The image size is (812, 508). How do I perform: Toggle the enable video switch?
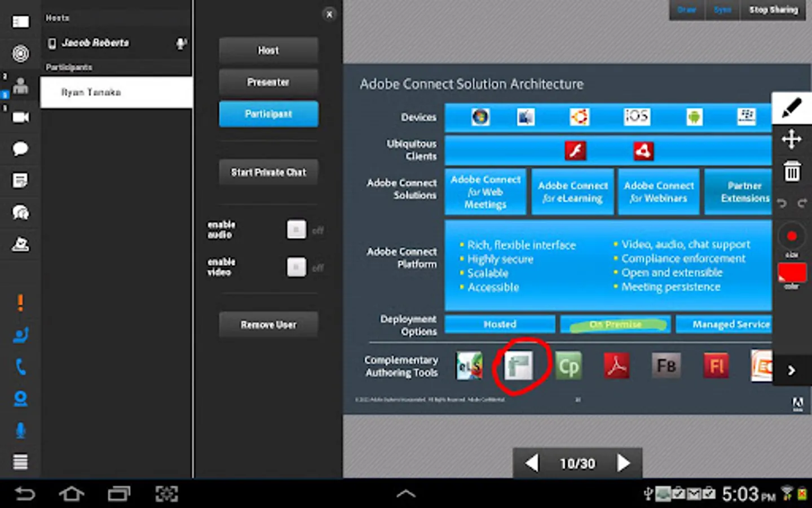297,267
